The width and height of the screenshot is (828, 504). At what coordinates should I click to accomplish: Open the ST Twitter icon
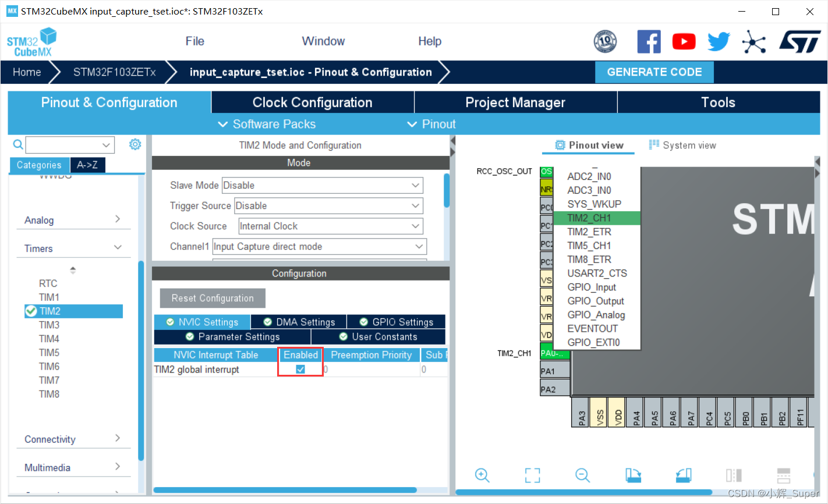tap(719, 41)
